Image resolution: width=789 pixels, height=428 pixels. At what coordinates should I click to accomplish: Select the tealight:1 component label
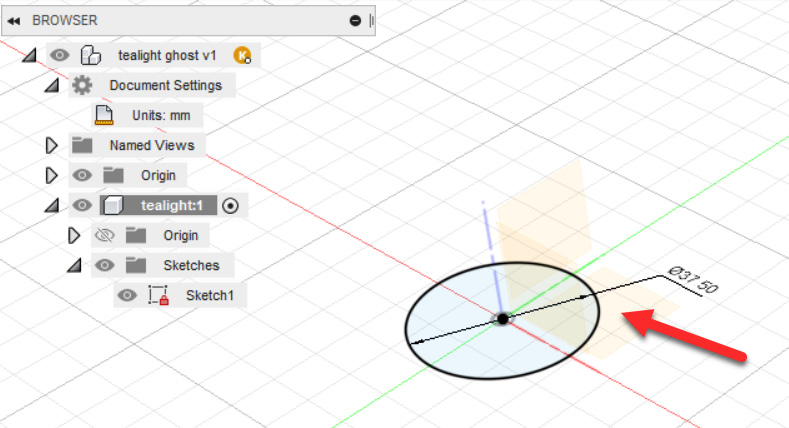coord(172,206)
